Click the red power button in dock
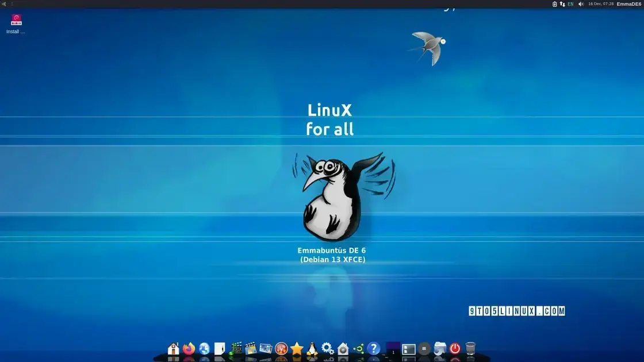 click(x=455, y=348)
